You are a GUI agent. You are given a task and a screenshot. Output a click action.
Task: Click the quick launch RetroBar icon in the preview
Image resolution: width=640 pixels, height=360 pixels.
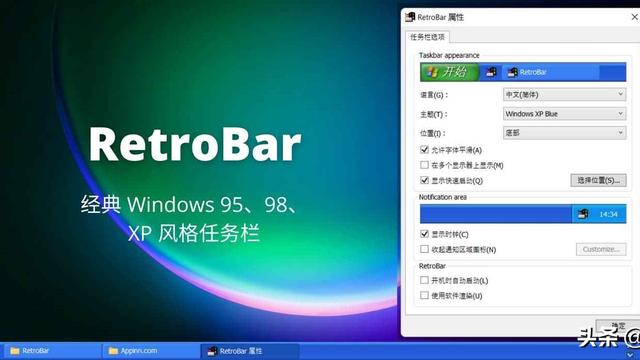click(491, 72)
